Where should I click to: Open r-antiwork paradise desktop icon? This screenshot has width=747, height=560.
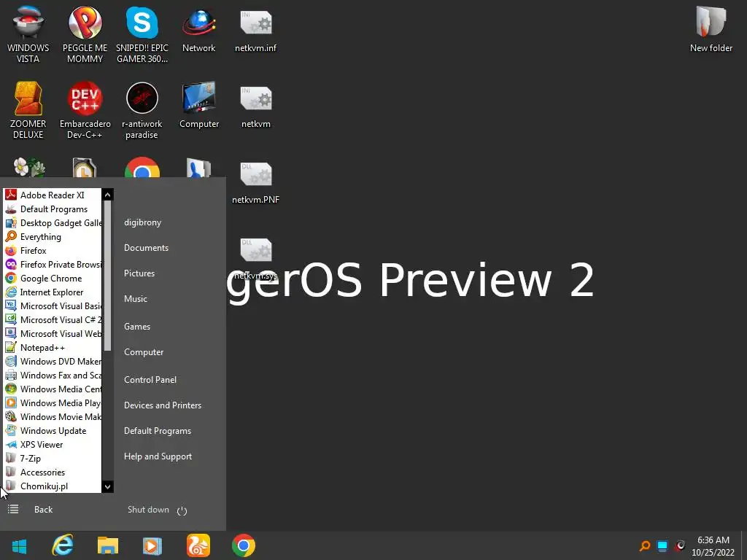coord(142,109)
